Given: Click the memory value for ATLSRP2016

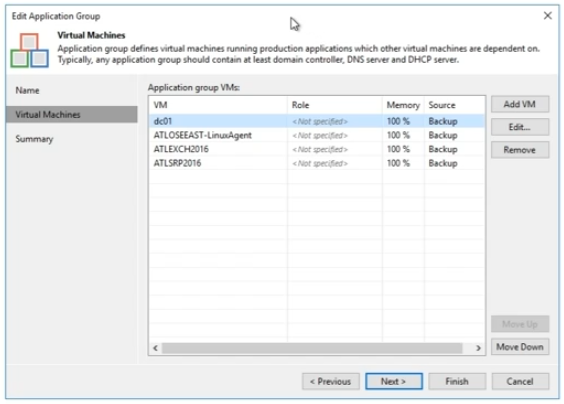Looking at the screenshot, I should 398,163.
